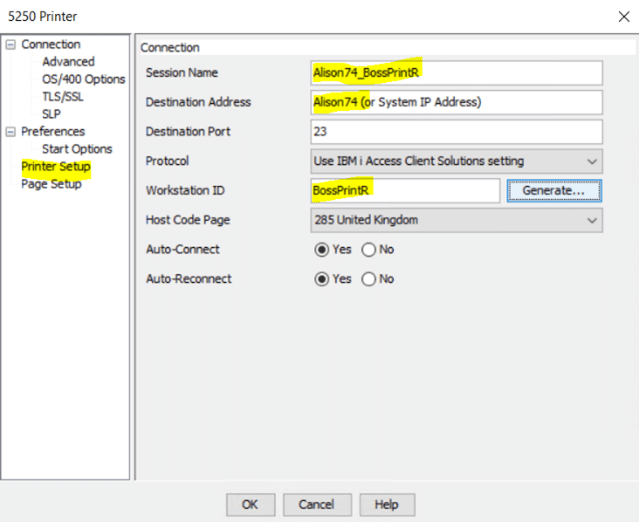The width and height of the screenshot is (639, 522).
Task: Go to Page Setup settings
Action: tap(51, 184)
